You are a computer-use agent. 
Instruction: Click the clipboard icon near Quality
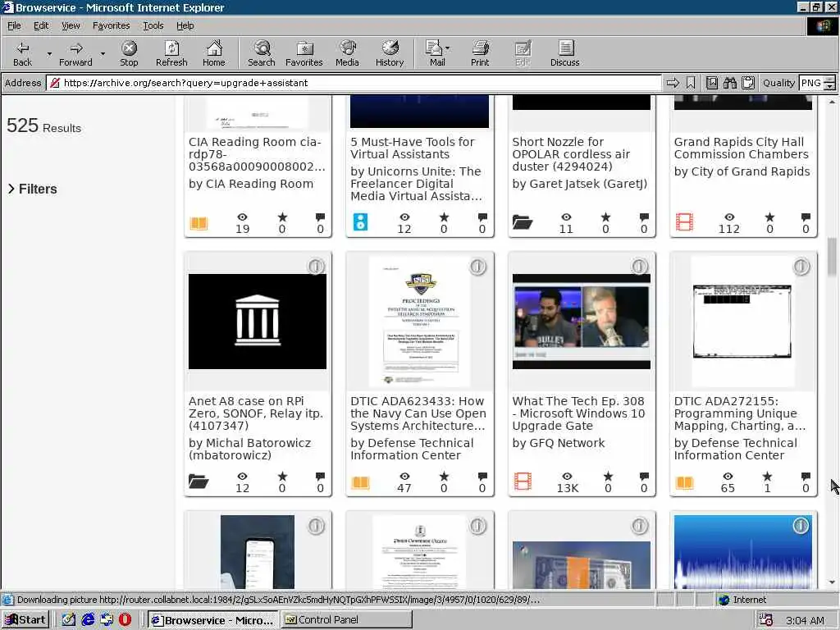point(748,83)
